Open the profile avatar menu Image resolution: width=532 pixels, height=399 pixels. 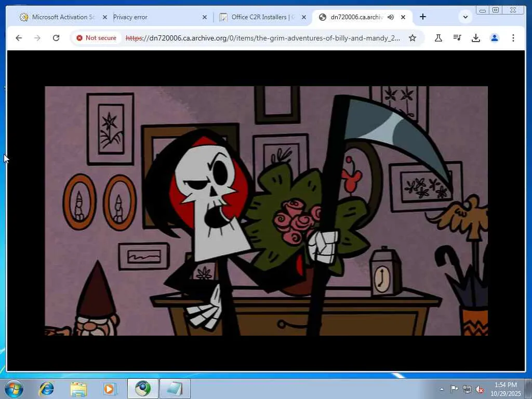[495, 38]
